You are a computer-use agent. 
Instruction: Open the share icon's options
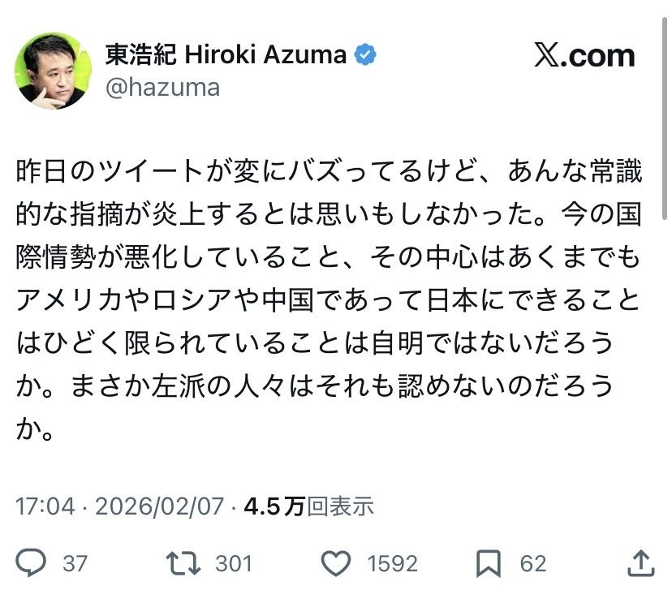(640, 562)
